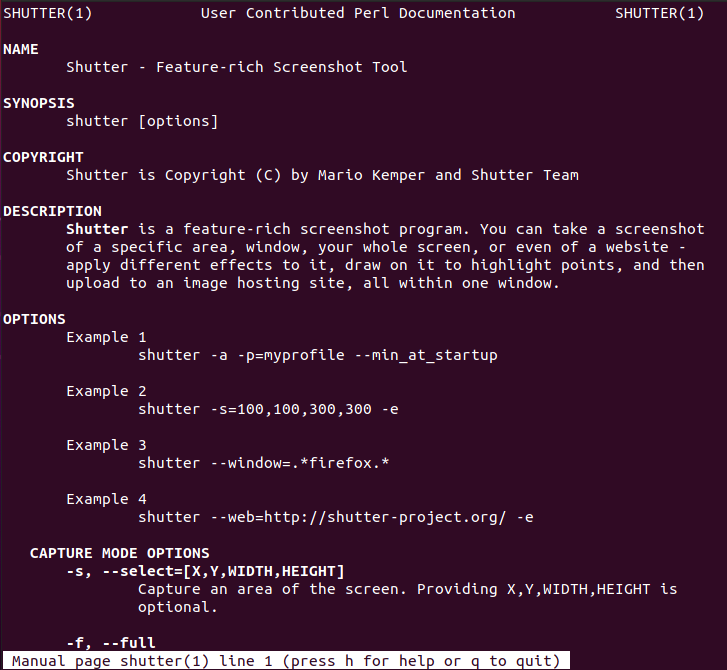The height and width of the screenshot is (670, 727).
Task: Click the SYNOPSIS section heading
Action: click(x=39, y=103)
